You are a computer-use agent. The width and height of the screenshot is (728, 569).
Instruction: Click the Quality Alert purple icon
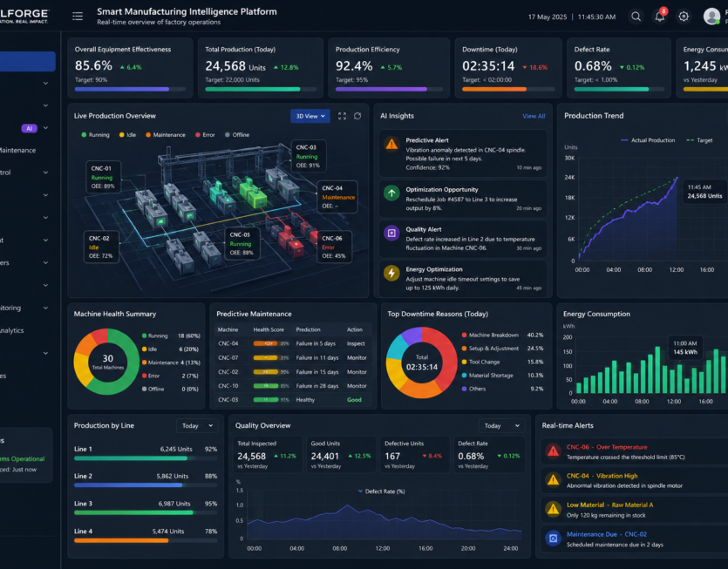click(x=391, y=233)
